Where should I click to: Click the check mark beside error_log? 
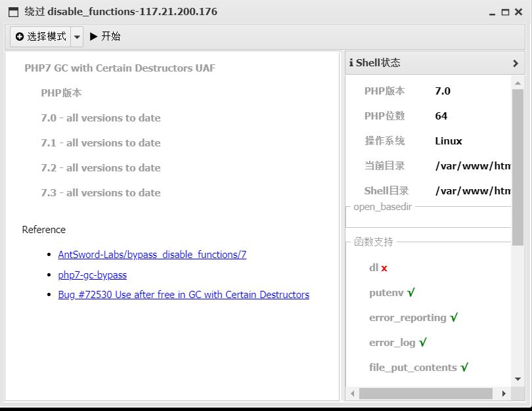423,343
